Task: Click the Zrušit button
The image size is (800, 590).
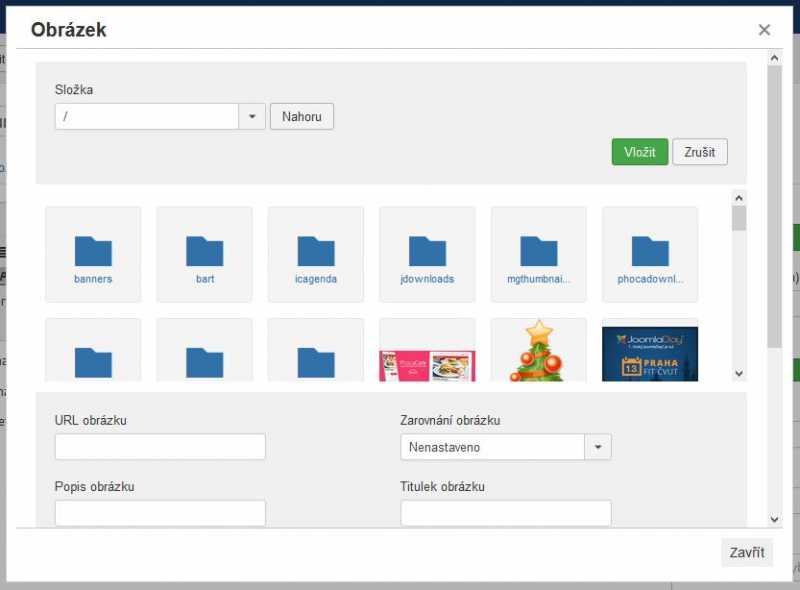Action: (x=699, y=152)
